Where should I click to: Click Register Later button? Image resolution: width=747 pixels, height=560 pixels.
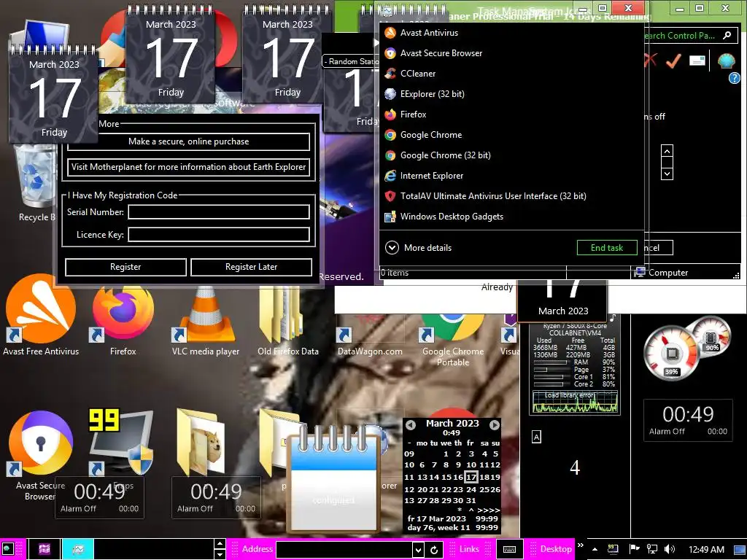(251, 267)
